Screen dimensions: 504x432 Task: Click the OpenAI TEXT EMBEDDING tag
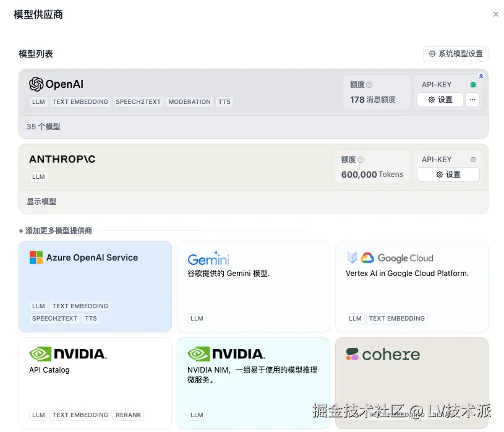coord(80,102)
